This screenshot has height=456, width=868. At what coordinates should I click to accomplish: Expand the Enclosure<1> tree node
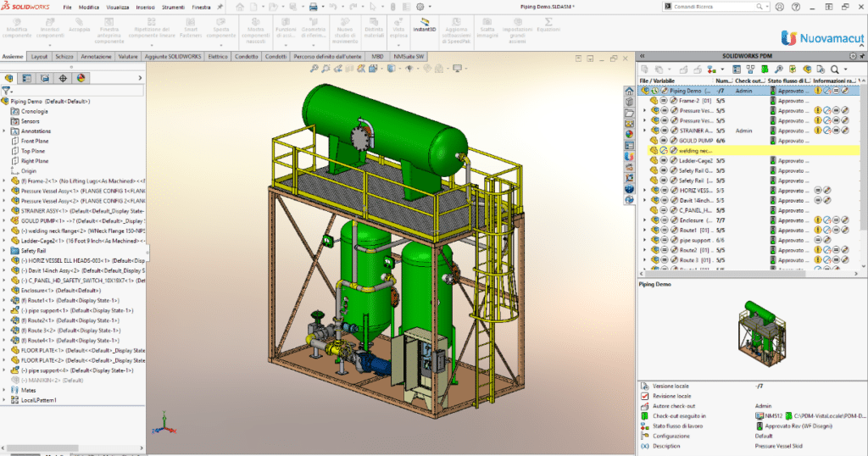point(4,291)
